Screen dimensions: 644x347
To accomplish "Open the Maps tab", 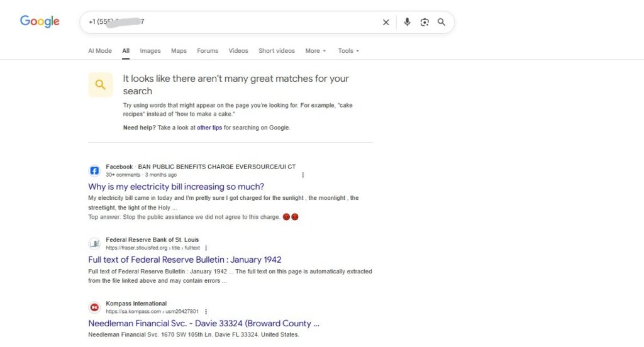I will click(x=179, y=51).
